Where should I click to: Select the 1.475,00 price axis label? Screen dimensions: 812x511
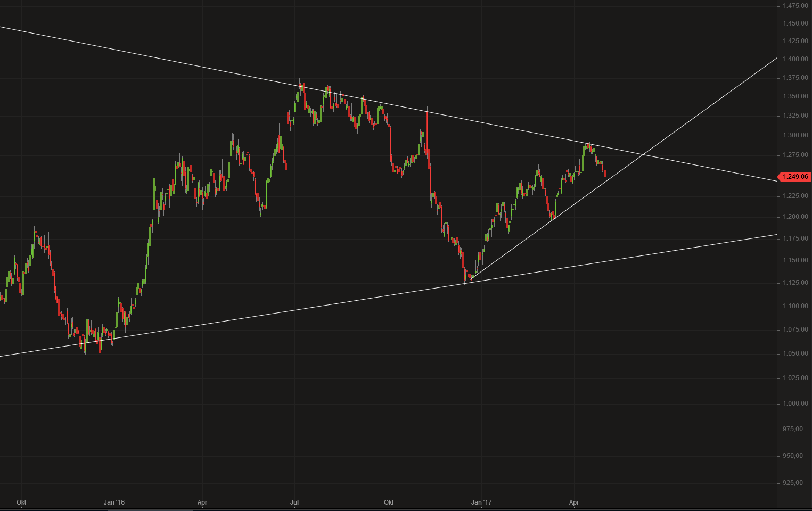[795, 6]
